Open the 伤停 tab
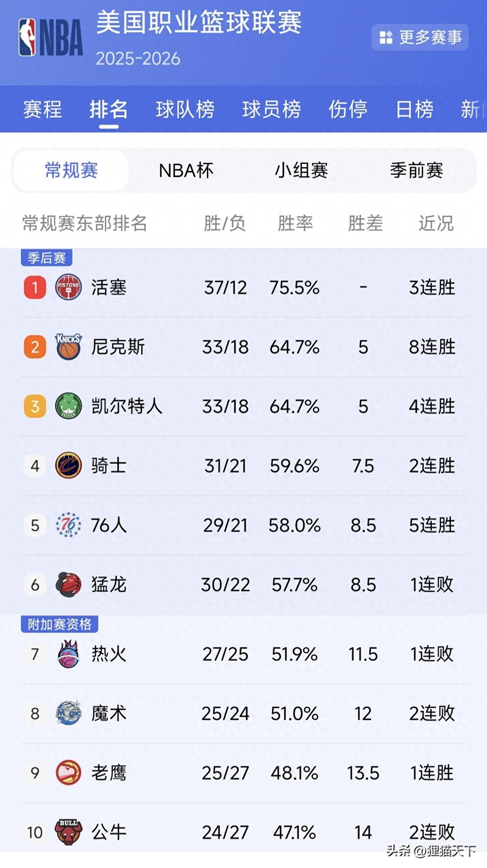Image resolution: width=487 pixels, height=868 pixels. tap(348, 109)
